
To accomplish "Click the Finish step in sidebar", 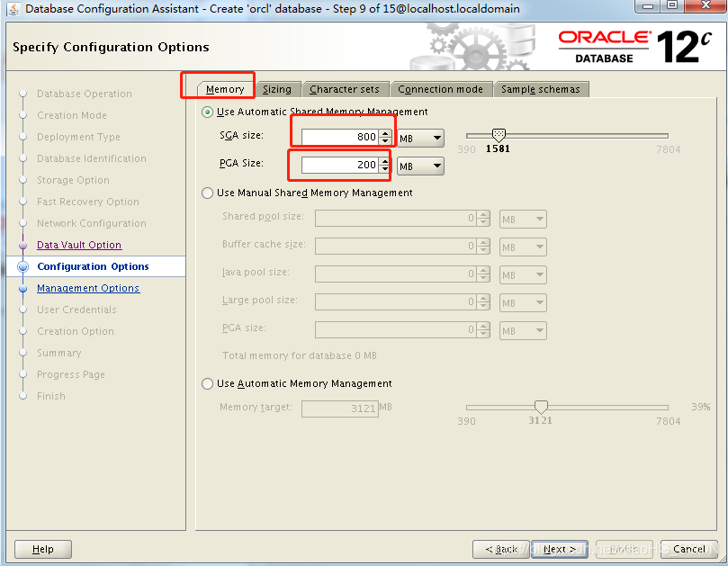I will click(x=51, y=396).
